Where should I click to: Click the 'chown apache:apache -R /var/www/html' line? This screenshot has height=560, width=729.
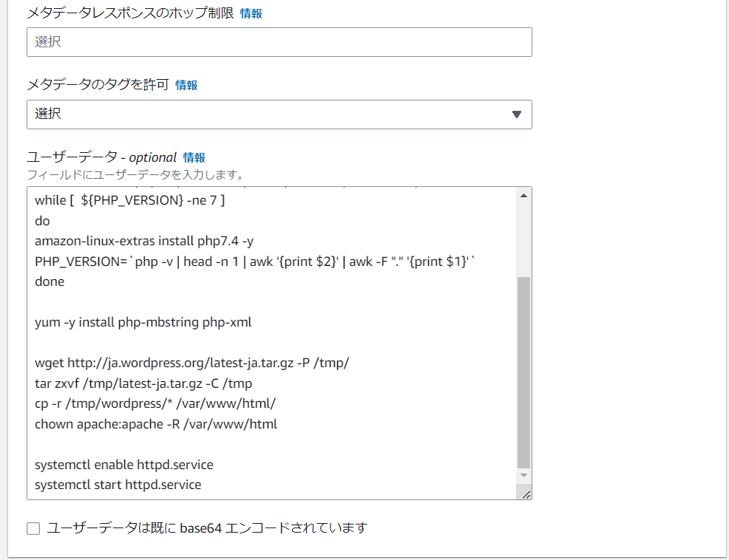coord(156,424)
